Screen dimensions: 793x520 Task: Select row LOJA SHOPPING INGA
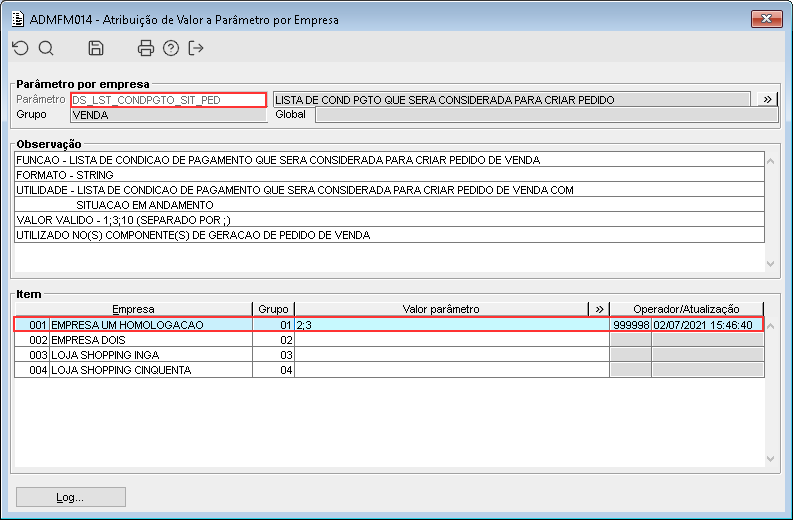388,355
